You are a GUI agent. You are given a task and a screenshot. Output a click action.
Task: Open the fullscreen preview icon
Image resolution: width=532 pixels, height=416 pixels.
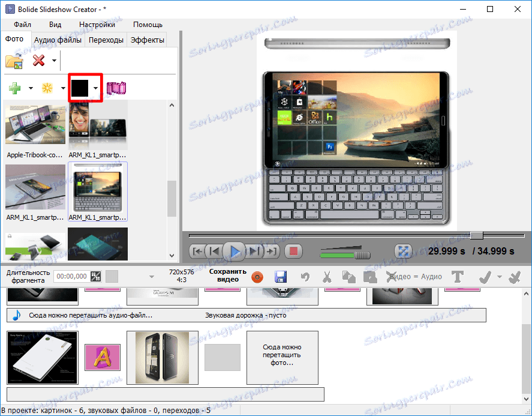tap(403, 252)
